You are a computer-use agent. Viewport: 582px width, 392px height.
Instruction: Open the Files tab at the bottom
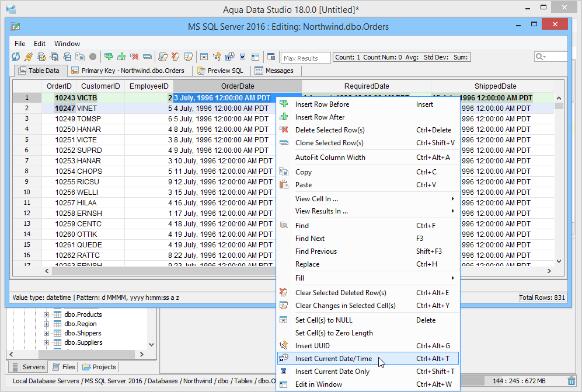click(64, 367)
